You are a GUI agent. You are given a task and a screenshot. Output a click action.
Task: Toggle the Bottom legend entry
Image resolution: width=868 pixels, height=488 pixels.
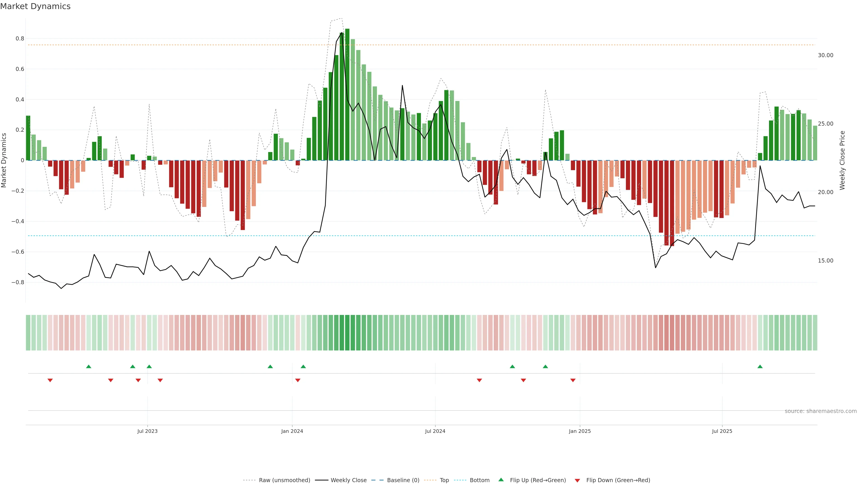[x=479, y=480]
